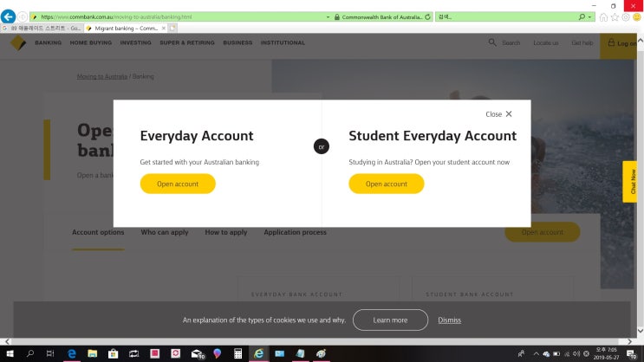644x362 pixels.
Task: Click the IE Home icon
Action: [603, 16]
